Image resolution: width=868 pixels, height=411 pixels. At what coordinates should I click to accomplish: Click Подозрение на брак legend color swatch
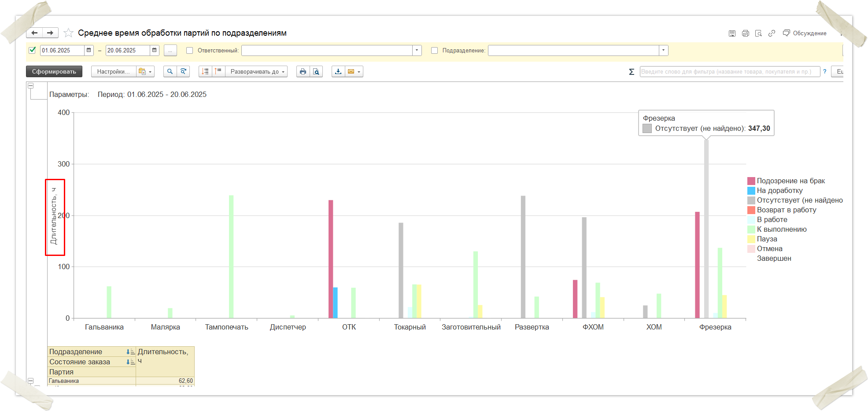[751, 181]
